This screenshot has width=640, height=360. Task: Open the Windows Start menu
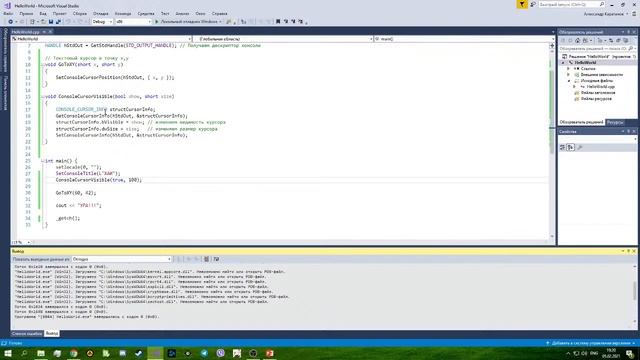(x=8, y=353)
